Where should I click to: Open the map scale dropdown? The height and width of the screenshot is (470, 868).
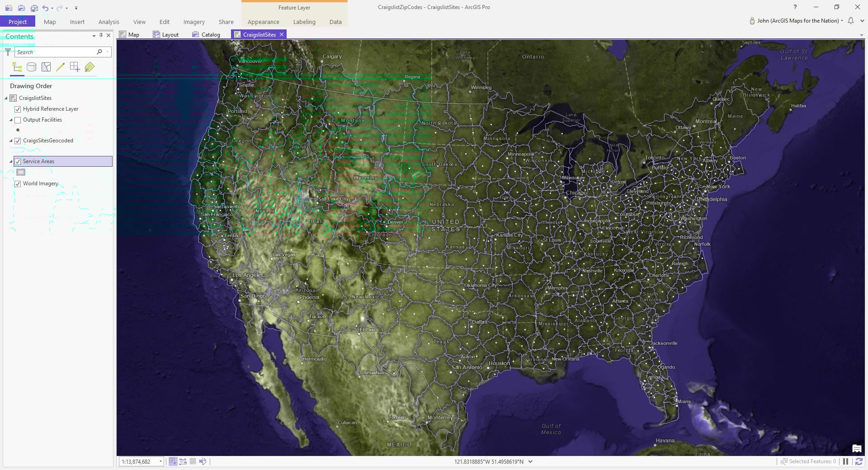click(x=160, y=461)
